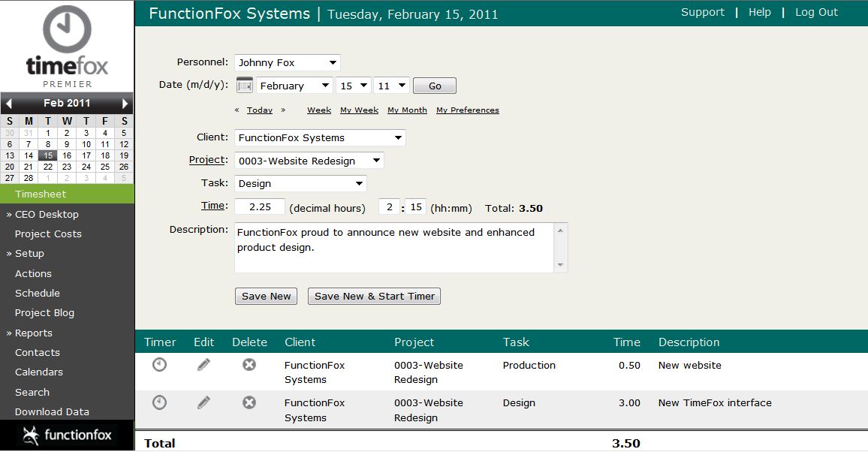Open the Personnel dropdown showing Johnny Fox
The height and width of the screenshot is (452, 868).
[288, 62]
